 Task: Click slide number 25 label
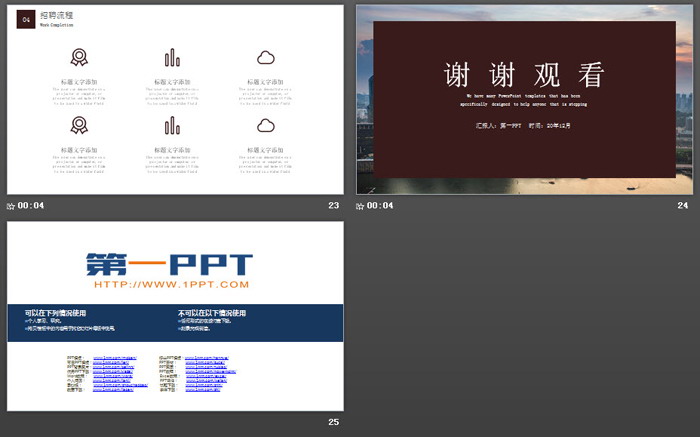pos(333,422)
